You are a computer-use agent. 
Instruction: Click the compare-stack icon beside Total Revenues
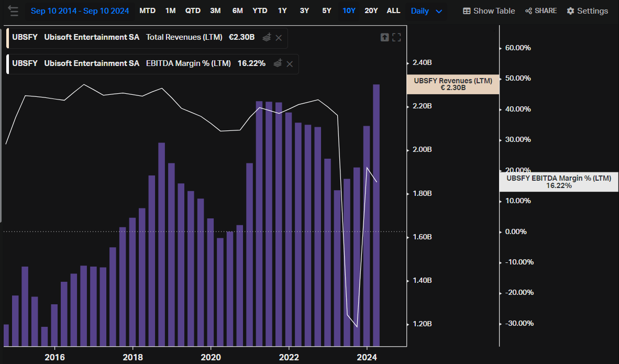267,37
